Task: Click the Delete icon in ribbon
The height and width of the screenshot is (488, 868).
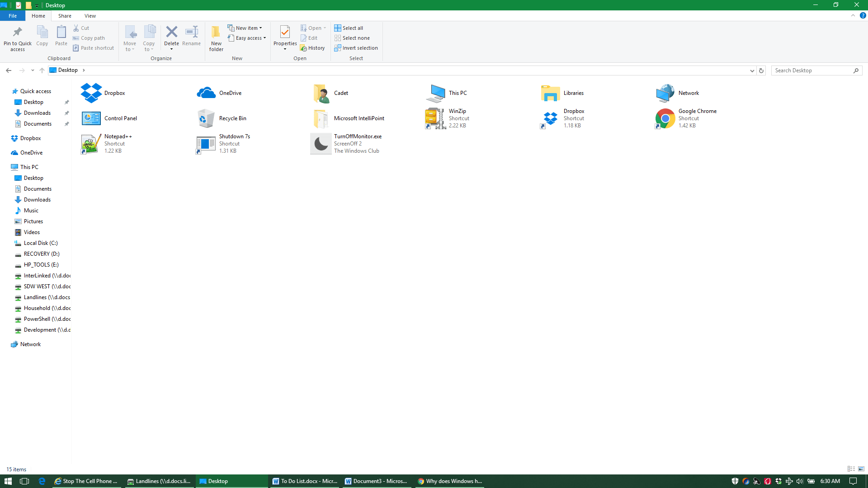Action: (171, 32)
